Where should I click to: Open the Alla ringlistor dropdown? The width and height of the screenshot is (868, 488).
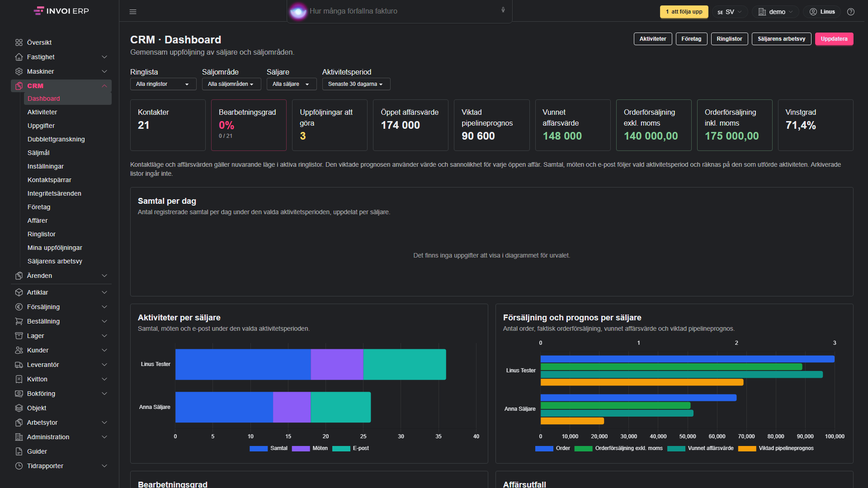tap(163, 84)
